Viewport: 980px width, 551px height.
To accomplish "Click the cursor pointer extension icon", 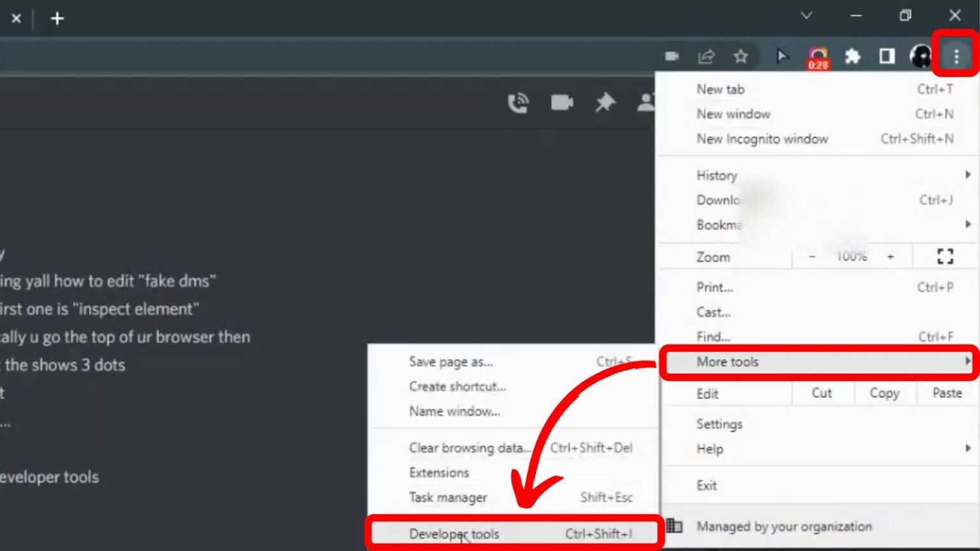I will [782, 56].
